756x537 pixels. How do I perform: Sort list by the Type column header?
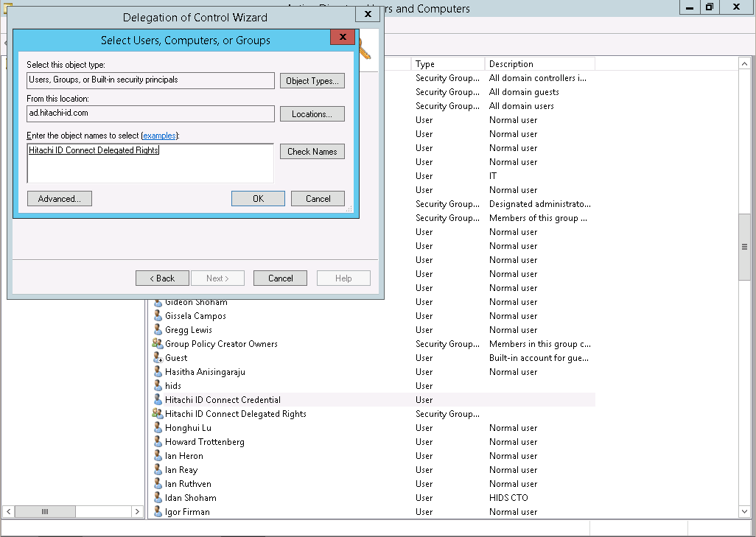tap(447, 64)
